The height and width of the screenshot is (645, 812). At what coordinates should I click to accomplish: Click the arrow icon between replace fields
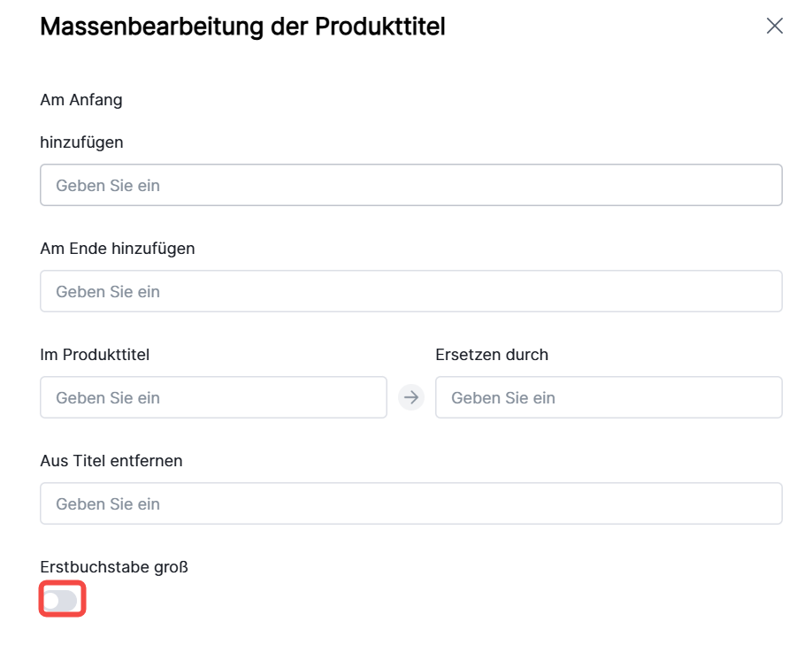point(410,397)
